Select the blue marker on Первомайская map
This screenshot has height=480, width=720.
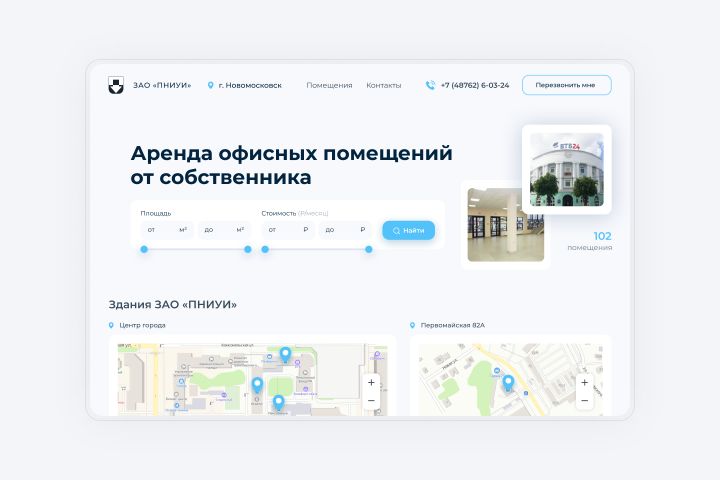(x=508, y=383)
